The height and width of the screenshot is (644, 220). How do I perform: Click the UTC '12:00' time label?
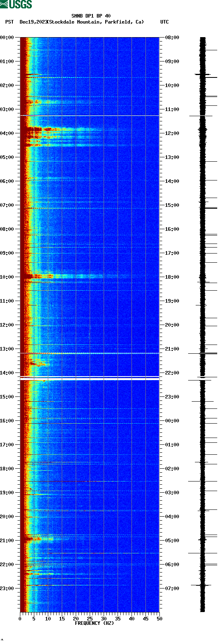172,133
